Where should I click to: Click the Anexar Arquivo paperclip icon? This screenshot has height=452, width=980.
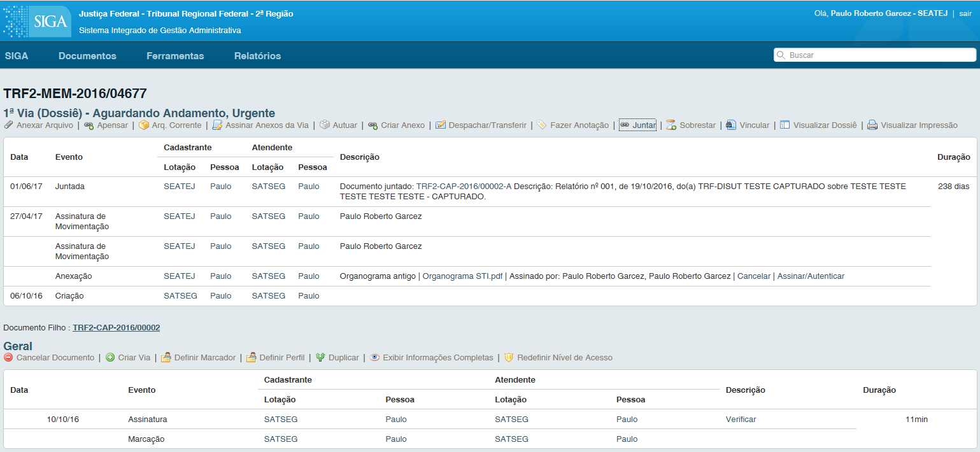[8, 125]
